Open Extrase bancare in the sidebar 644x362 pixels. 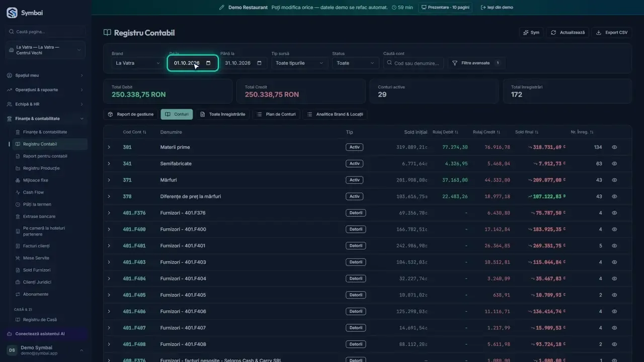click(39, 216)
